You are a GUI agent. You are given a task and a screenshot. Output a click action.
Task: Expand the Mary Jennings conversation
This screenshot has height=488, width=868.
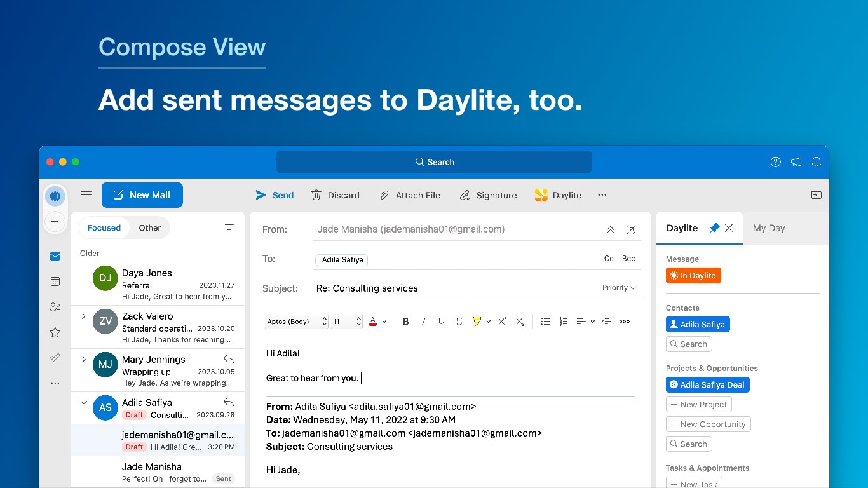pos(83,359)
